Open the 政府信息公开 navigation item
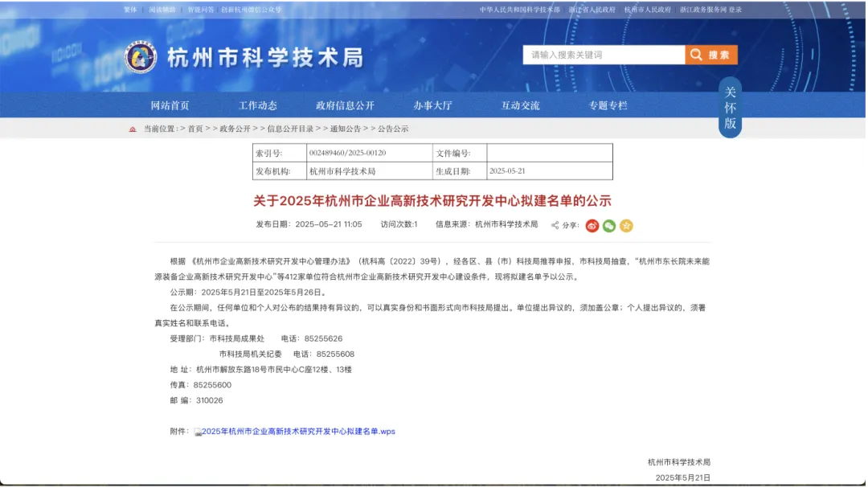868x488 pixels. (346, 105)
